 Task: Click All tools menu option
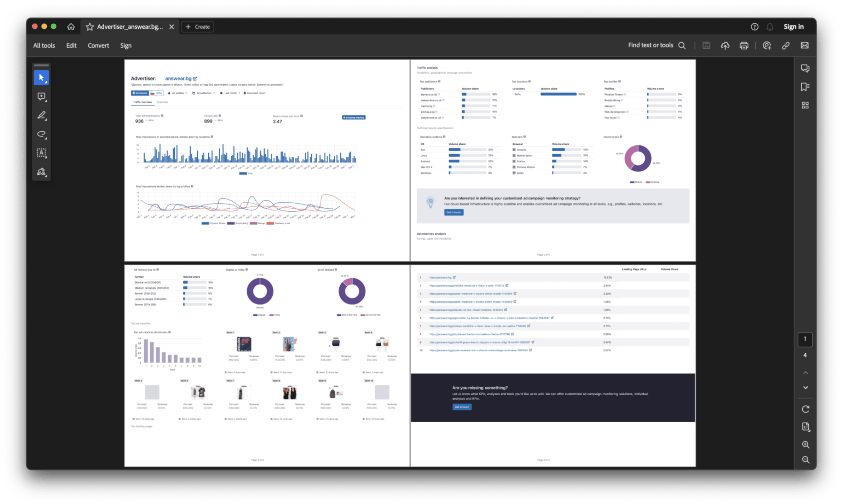coord(44,45)
